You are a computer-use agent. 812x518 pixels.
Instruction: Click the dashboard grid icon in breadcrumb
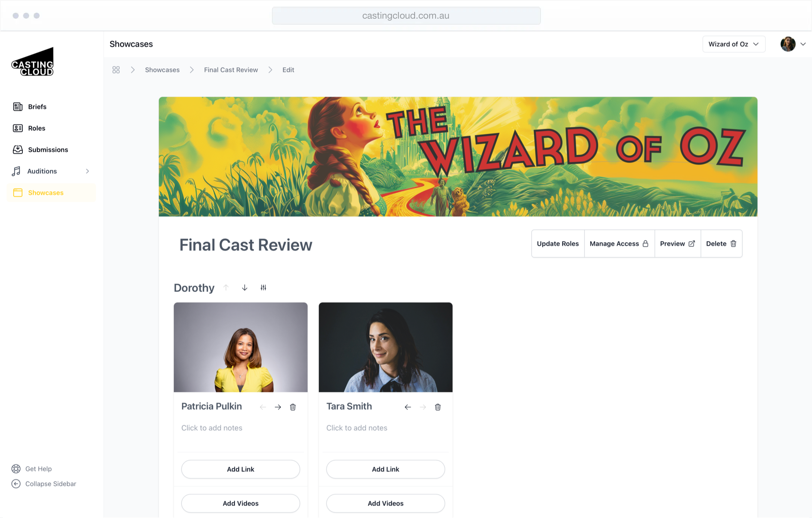(x=116, y=70)
